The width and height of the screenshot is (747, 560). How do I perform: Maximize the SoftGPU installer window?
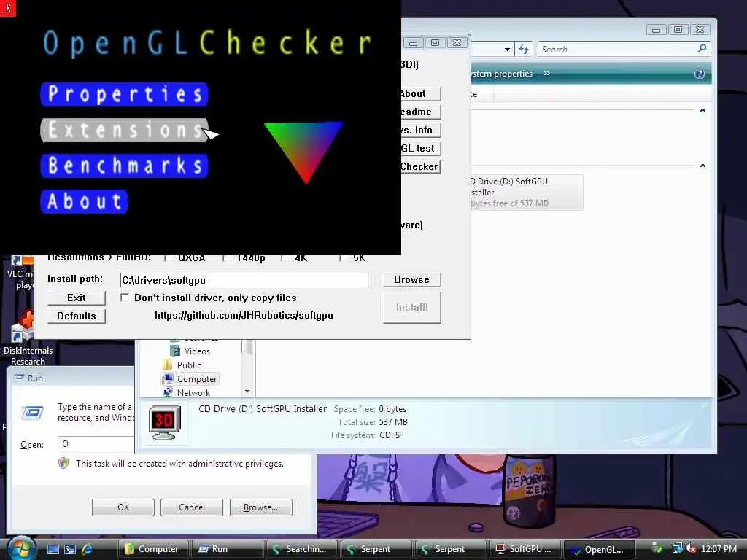click(x=435, y=43)
